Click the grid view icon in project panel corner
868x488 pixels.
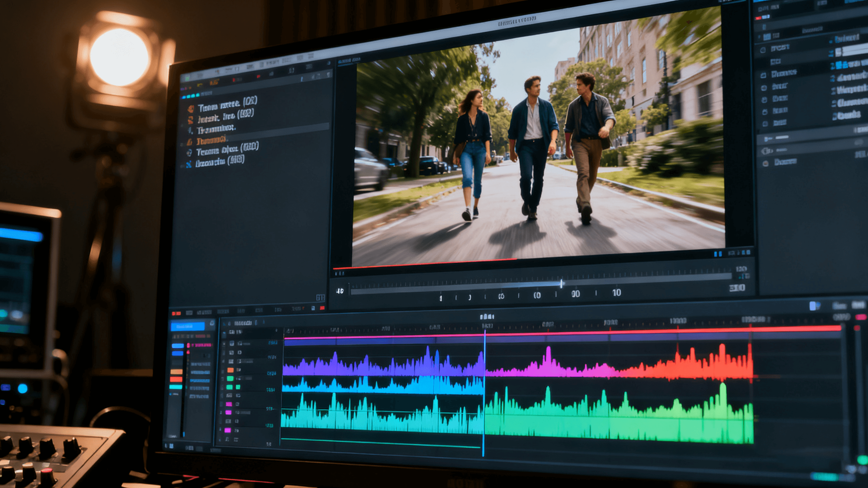[x=320, y=298]
